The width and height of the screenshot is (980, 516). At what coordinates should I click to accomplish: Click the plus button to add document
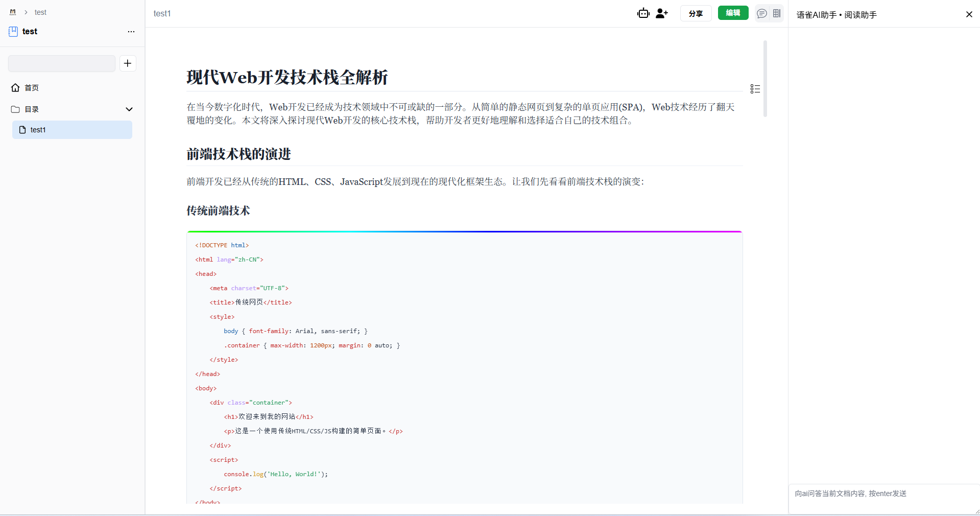pyautogui.click(x=128, y=63)
